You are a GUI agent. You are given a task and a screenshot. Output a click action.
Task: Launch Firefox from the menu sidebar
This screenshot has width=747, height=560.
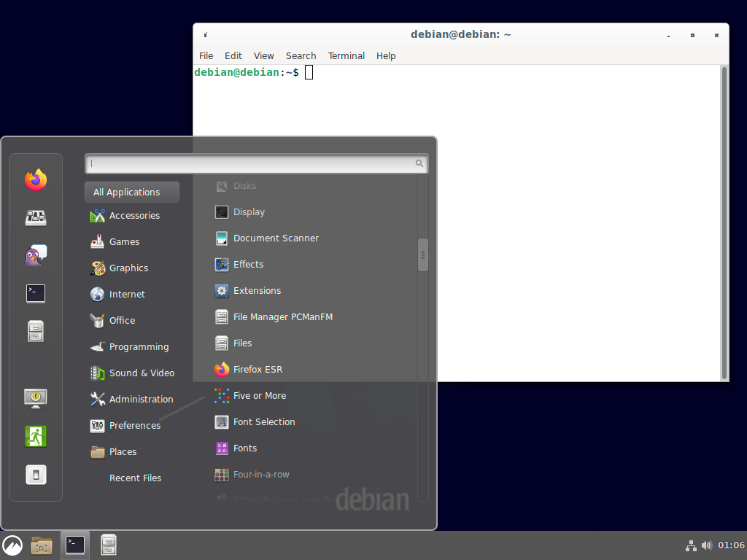pos(35,179)
